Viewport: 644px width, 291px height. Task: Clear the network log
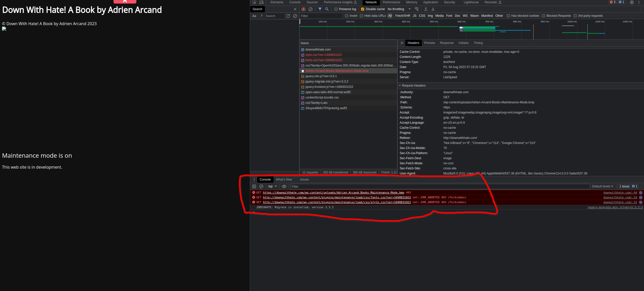tap(311, 9)
